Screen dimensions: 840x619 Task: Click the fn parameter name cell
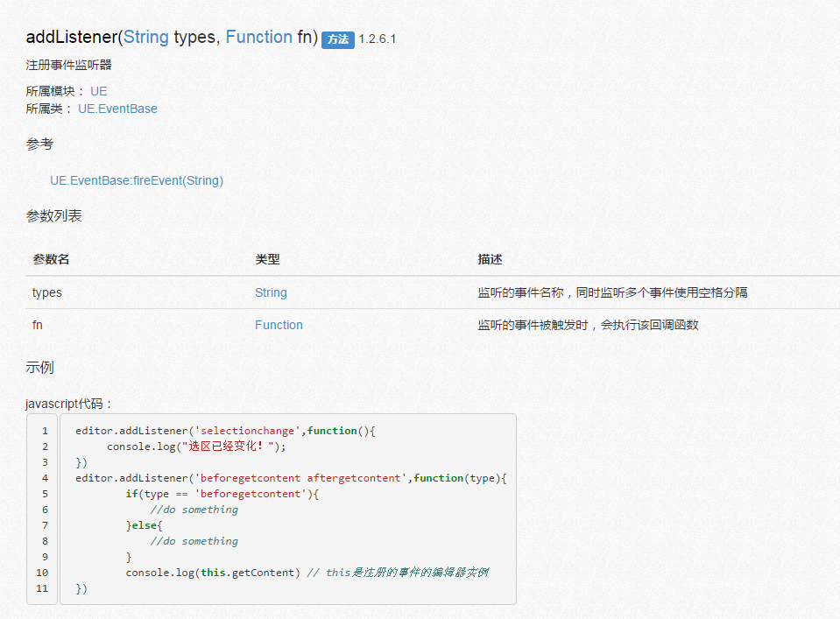pos(38,325)
